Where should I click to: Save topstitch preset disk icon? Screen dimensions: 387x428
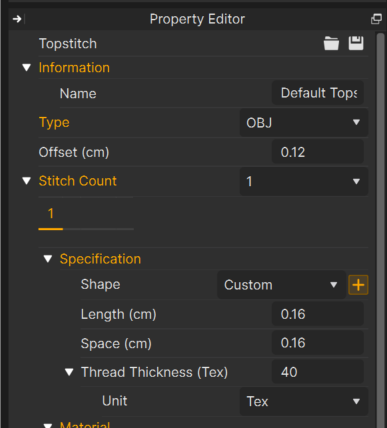[356, 43]
